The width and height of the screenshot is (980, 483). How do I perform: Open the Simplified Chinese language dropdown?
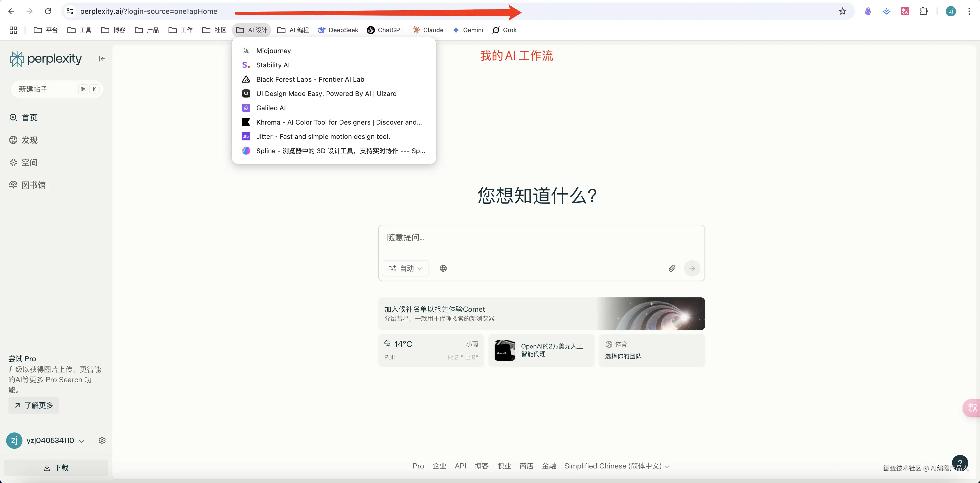pyautogui.click(x=617, y=466)
